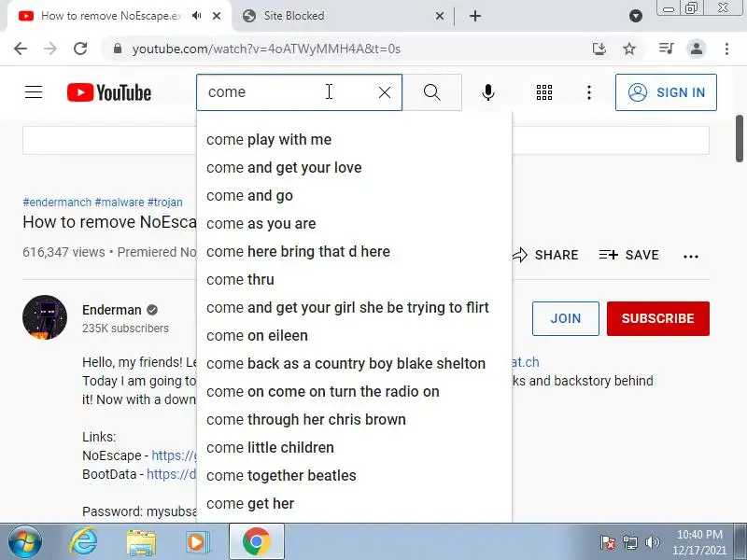The image size is (747, 560).
Task: Choose suggestion come here bring that d here
Action: (354, 251)
